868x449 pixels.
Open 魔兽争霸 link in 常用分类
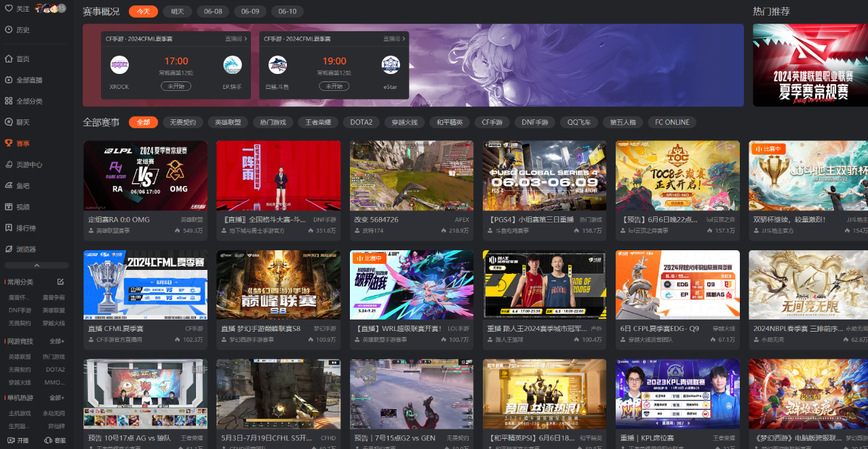54,297
